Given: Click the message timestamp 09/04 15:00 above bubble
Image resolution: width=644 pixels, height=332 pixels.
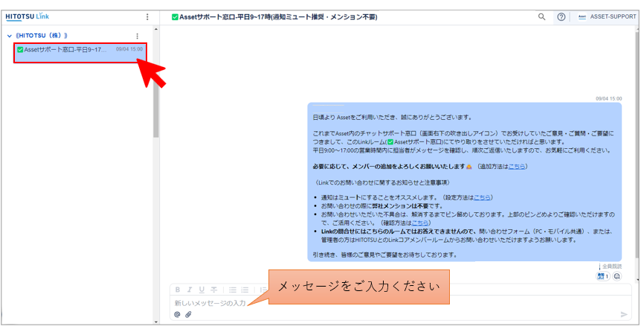Looking at the screenshot, I should click(609, 98).
